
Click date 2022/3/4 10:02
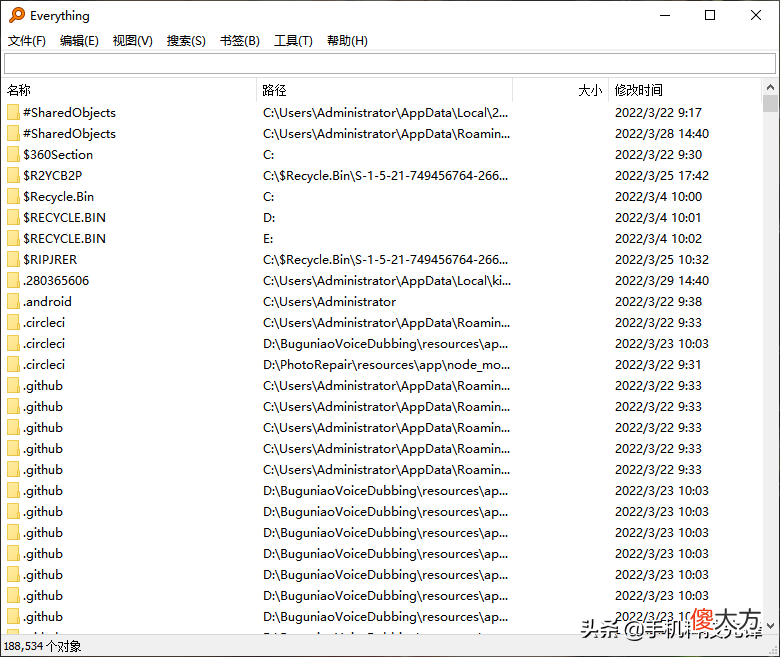pyautogui.click(x=658, y=239)
